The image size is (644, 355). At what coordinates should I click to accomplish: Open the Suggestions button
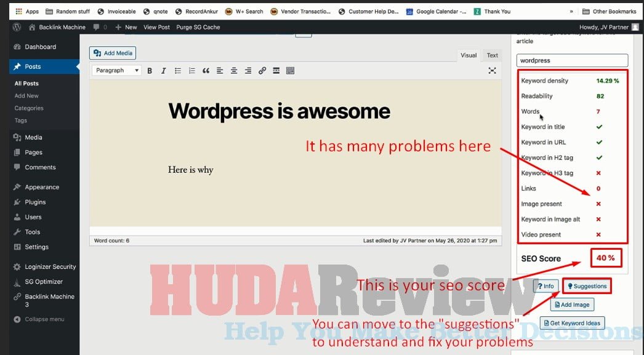click(587, 286)
